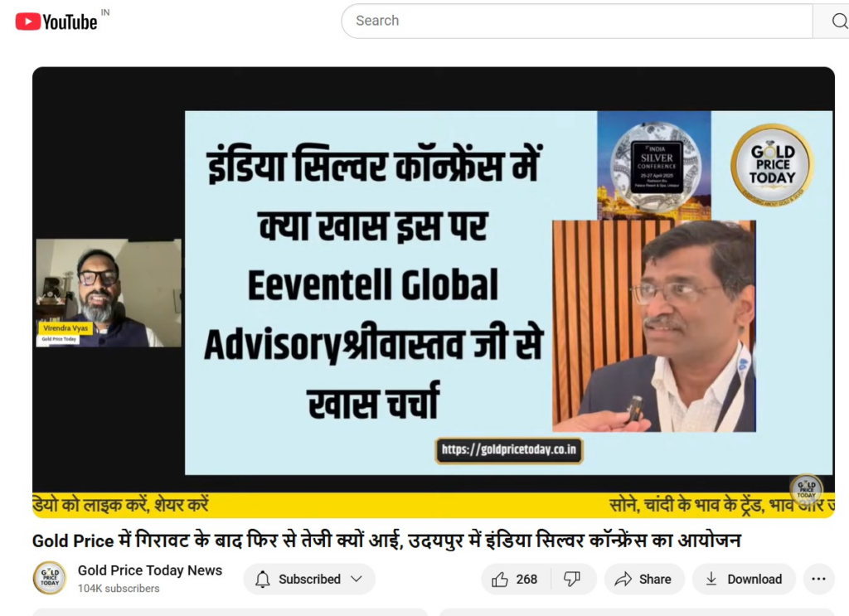Click the bell icon on the Subscribed button

pyautogui.click(x=263, y=580)
